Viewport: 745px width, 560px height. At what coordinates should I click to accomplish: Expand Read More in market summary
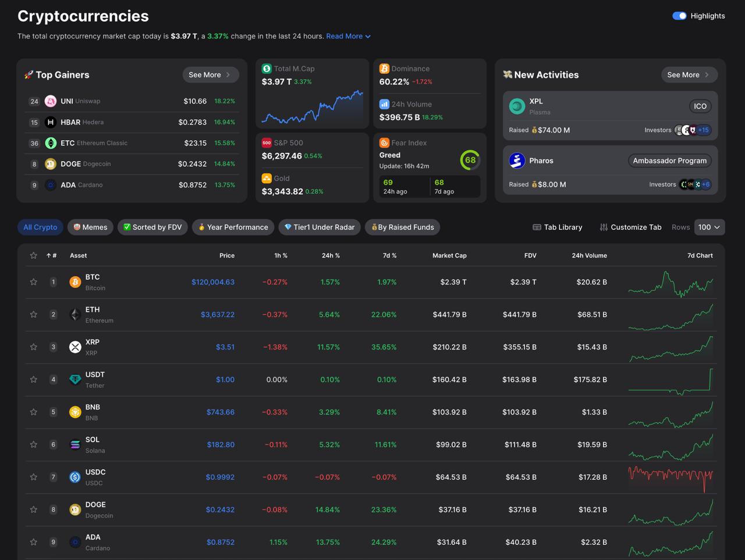[348, 36]
